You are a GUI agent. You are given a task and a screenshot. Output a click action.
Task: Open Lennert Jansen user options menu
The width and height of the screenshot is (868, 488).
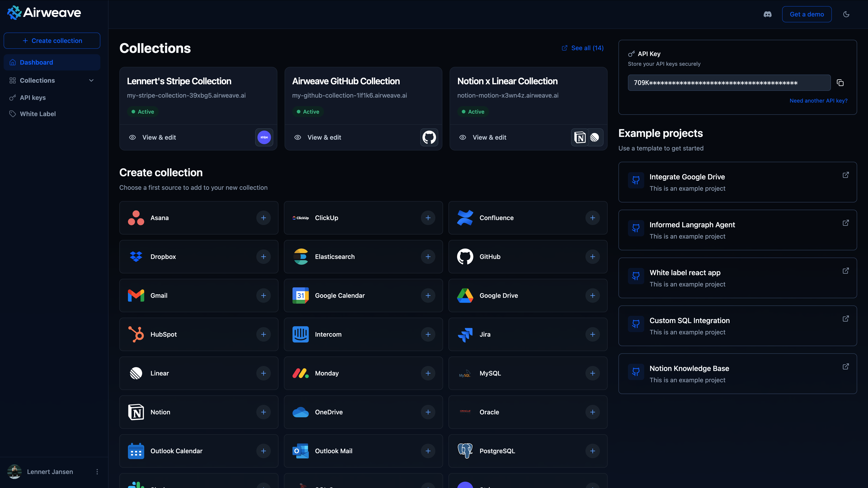pyautogui.click(x=97, y=472)
